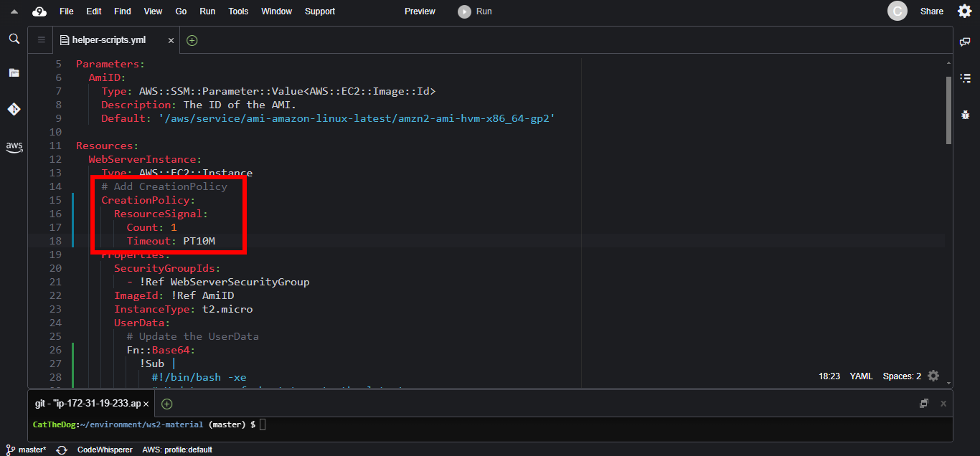The width and height of the screenshot is (980, 456).
Task: Collapse menu bar with up arrow
Action: [x=14, y=11]
